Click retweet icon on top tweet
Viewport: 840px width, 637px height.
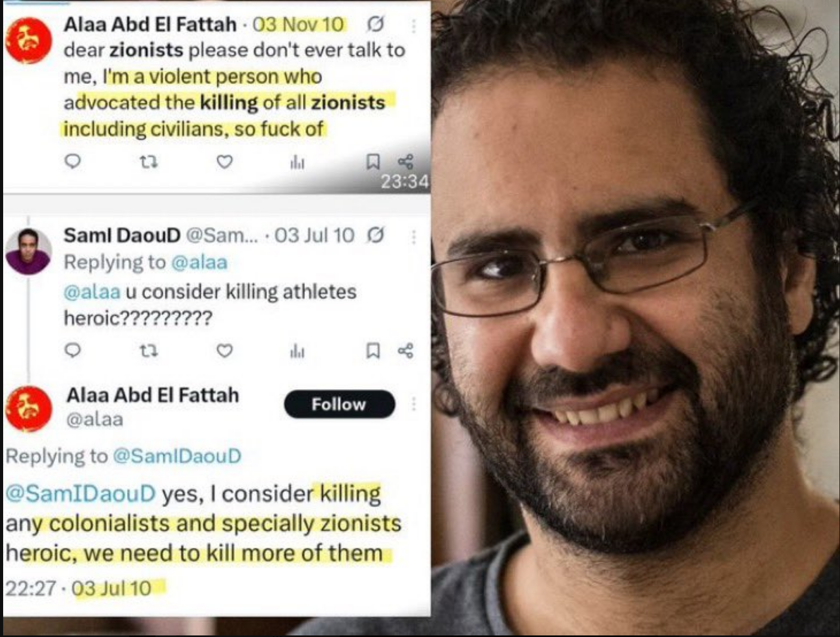pos(149,162)
